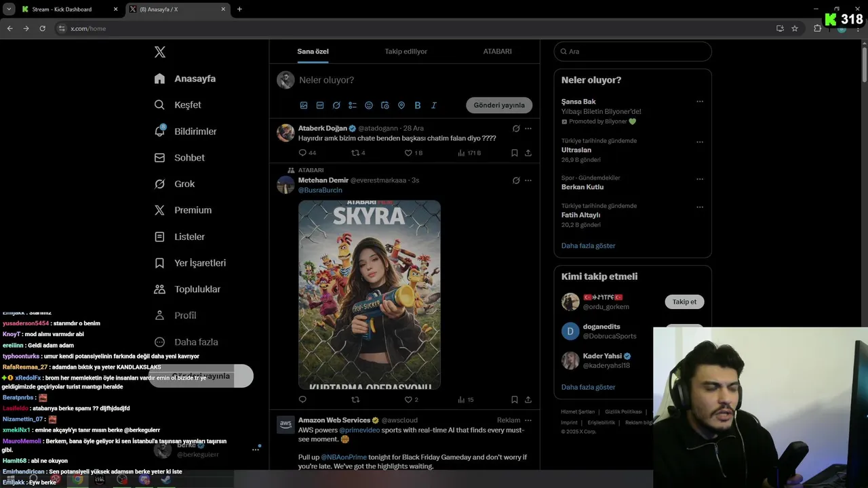Open the emoji picker
The width and height of the screenshot is (868, 488).
pos(369,106)
